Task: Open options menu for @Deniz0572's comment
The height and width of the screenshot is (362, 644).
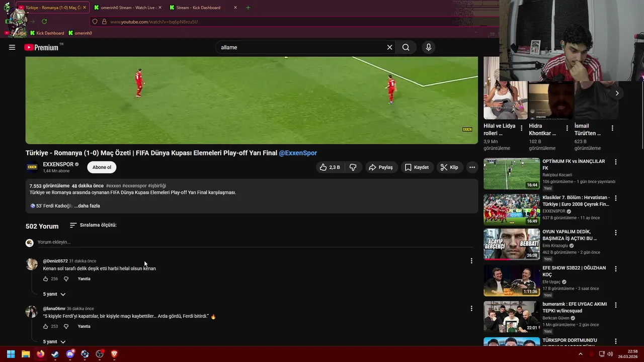Action: coord(471,261)
